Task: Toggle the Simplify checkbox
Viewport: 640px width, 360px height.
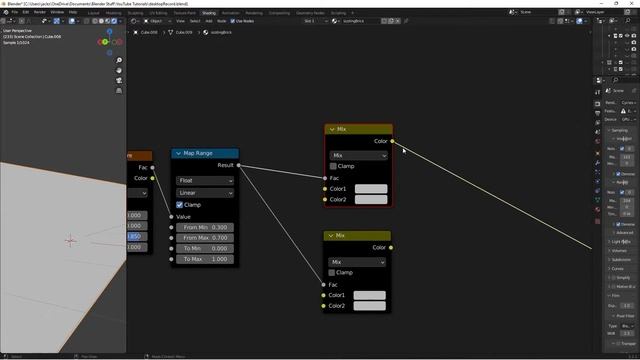Action: pos(613,278)
